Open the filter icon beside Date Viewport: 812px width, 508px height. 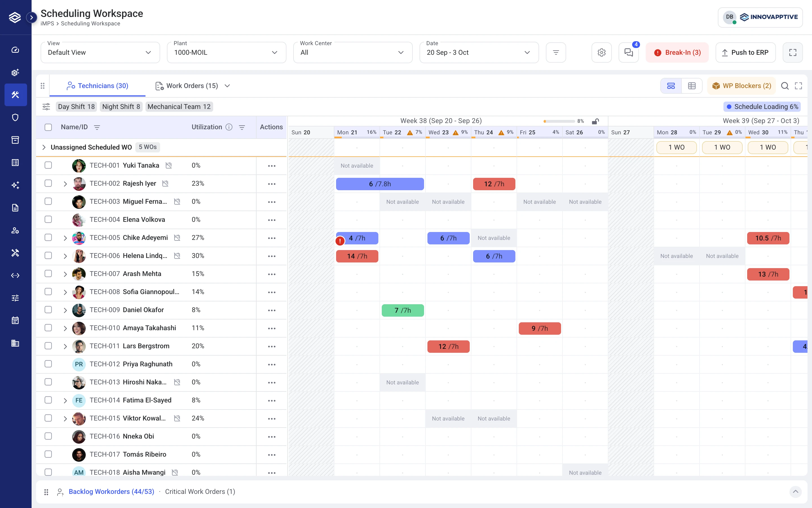(x=556, y=52)
